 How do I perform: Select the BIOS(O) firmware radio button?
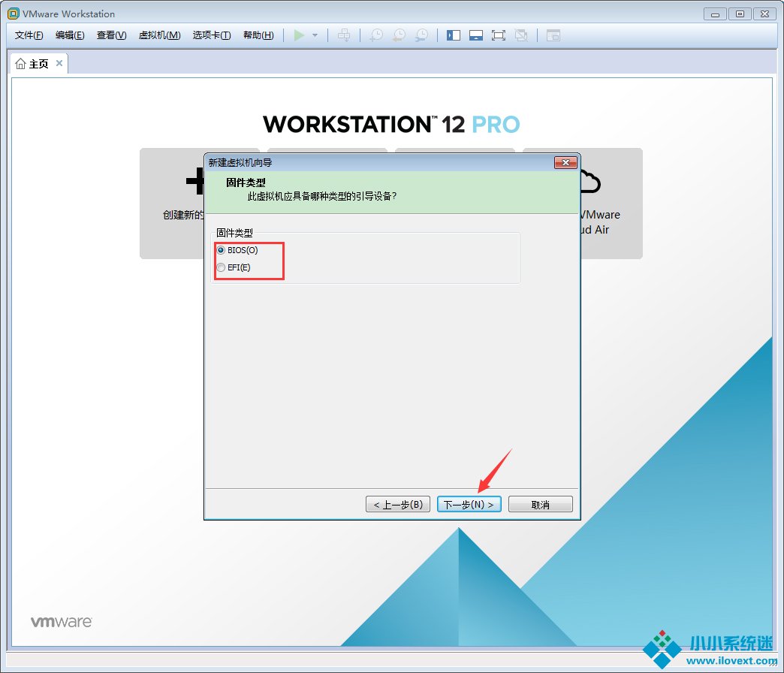221,250
